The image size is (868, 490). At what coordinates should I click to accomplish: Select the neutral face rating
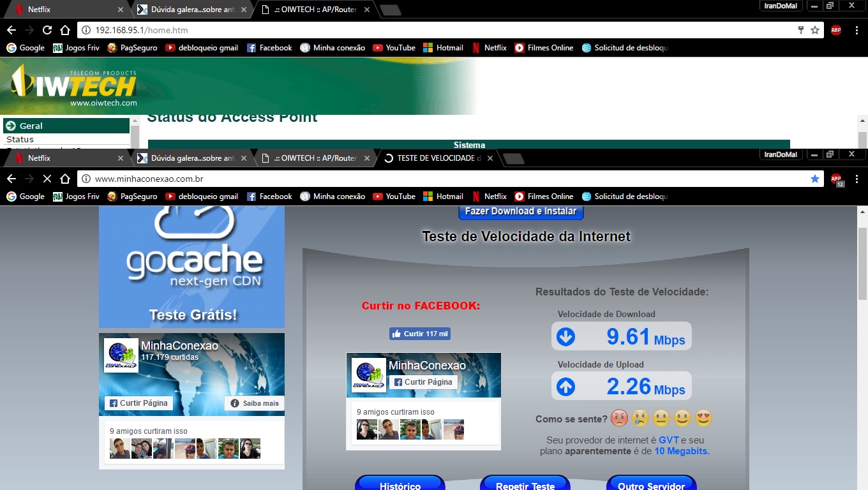(661, 419)
